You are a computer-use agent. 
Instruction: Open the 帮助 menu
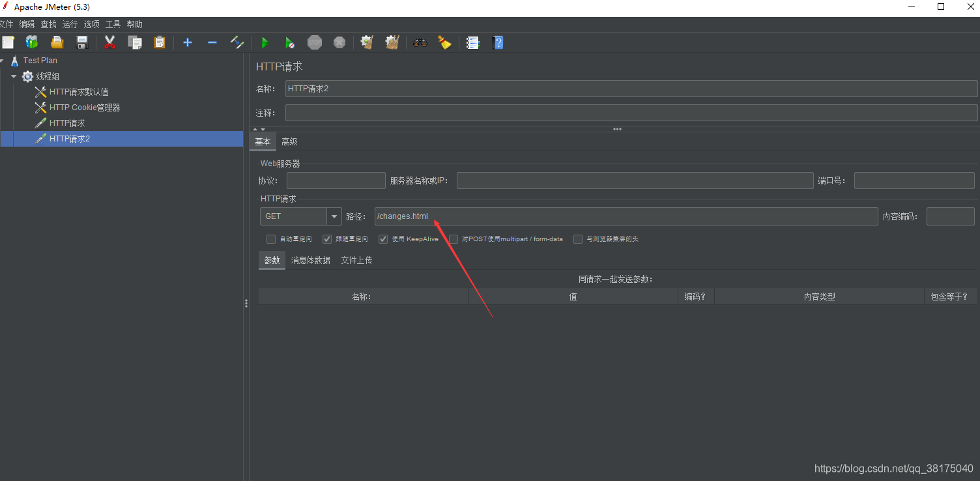coord(134,24)
